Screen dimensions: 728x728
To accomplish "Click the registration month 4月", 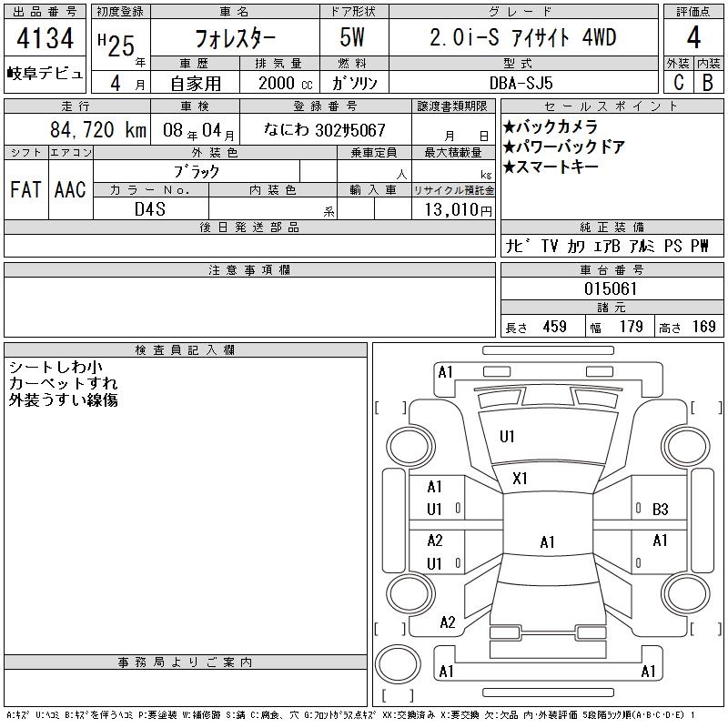I will pyautogui.click(x=127, y=83).
